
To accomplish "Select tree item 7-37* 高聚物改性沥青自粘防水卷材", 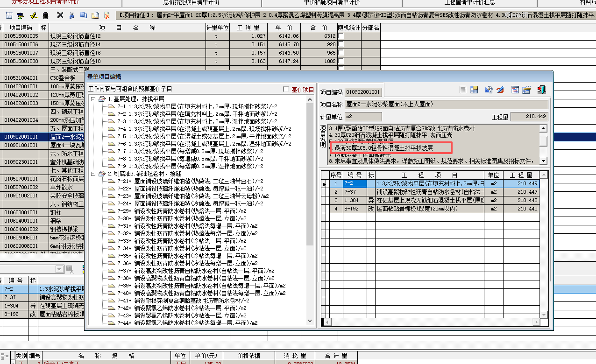I will 196,271.
